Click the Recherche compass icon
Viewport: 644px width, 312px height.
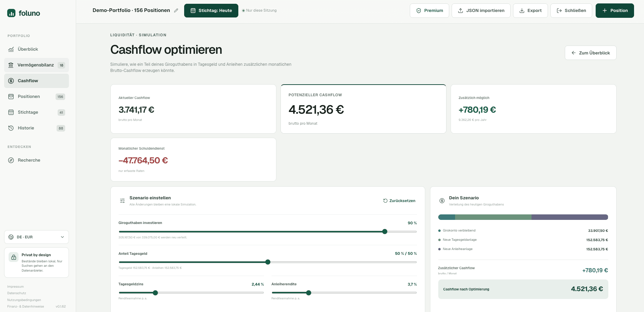click(11, 160)
